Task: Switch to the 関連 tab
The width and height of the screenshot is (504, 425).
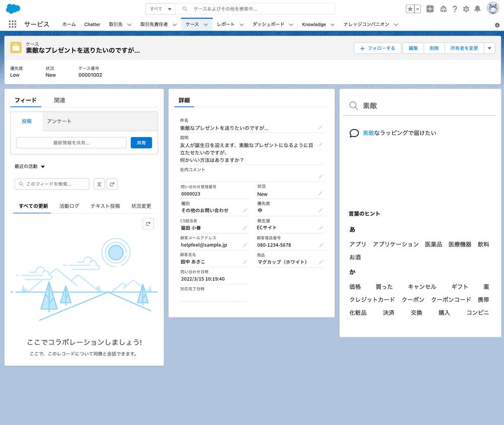Action: pyautogui.click(x=59, y=100)
